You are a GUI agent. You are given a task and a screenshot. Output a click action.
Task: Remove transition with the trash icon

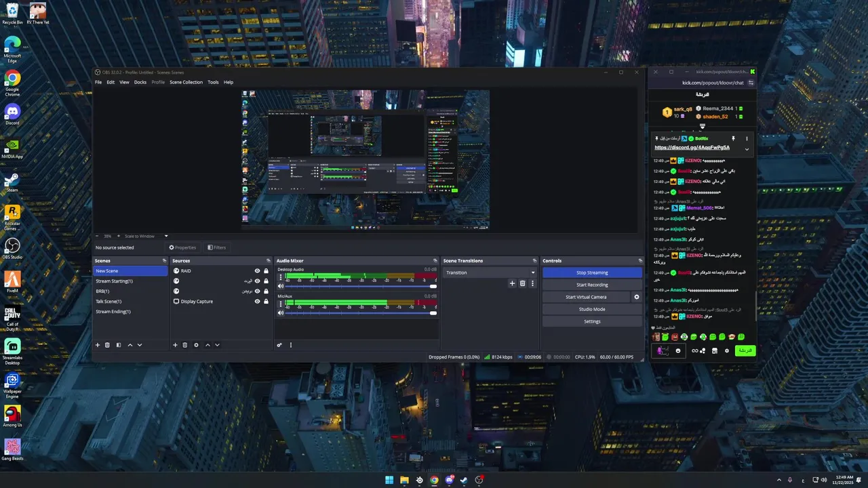pyautogui.click(x=522, y=283)
